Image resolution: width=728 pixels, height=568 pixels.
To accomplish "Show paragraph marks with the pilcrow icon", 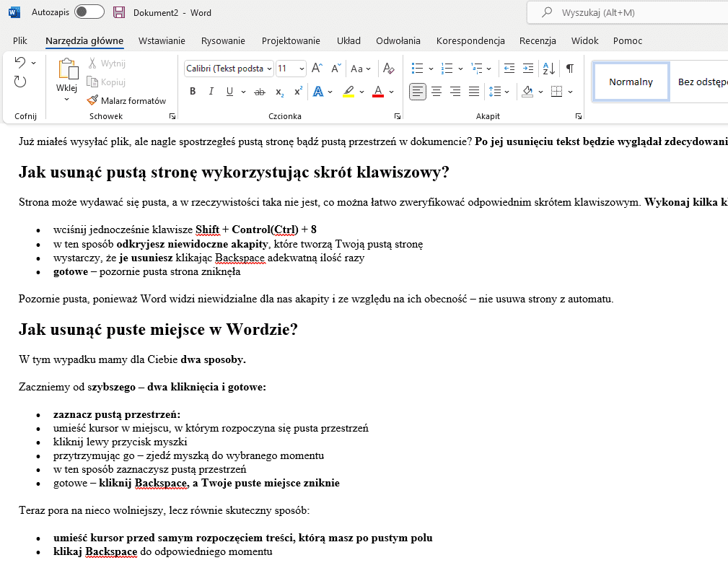I will click(x=569, y=68).
